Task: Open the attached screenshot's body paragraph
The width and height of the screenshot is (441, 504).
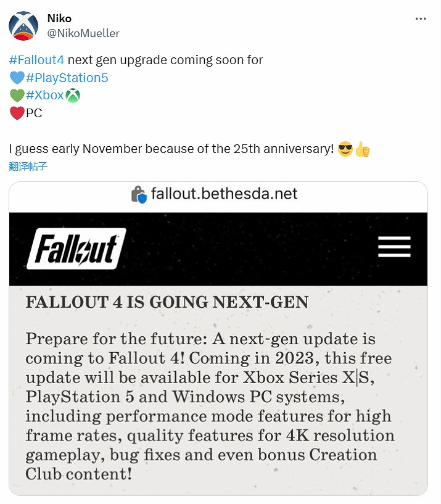Action: [x=210, y=407]
